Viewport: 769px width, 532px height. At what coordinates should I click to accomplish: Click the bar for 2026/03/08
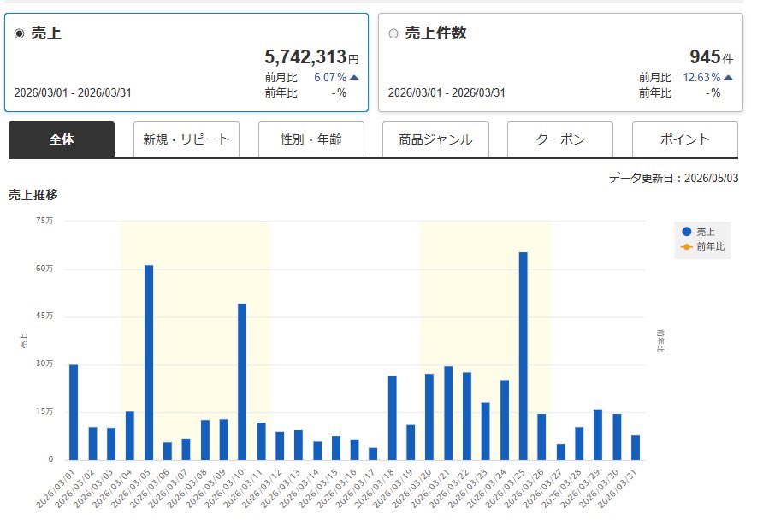click(205, 440)
